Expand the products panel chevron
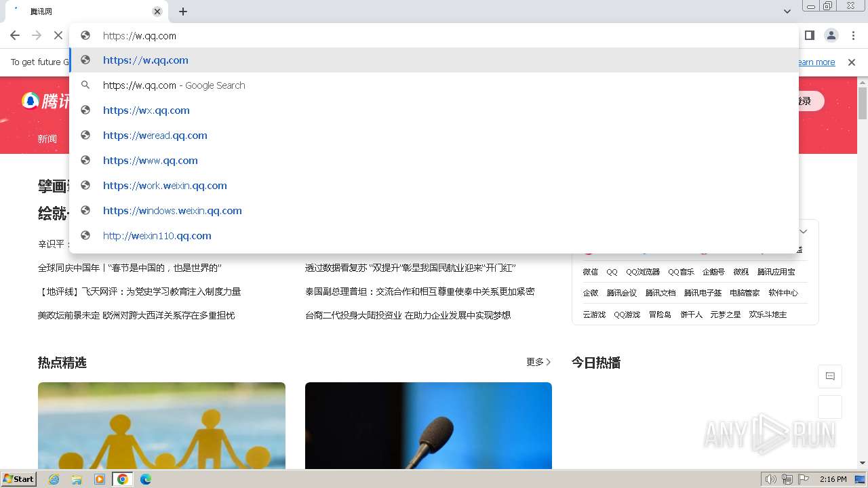Image resolution: width=868 pixels, height=488 pixels. point(804,232)
